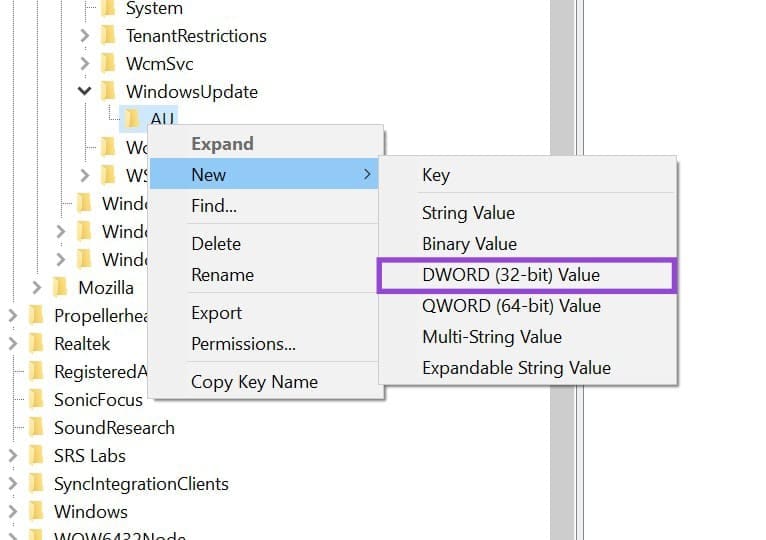This screenshot has width=766, height=540.
Task: Select the System tree item
Action: [154, 9]
